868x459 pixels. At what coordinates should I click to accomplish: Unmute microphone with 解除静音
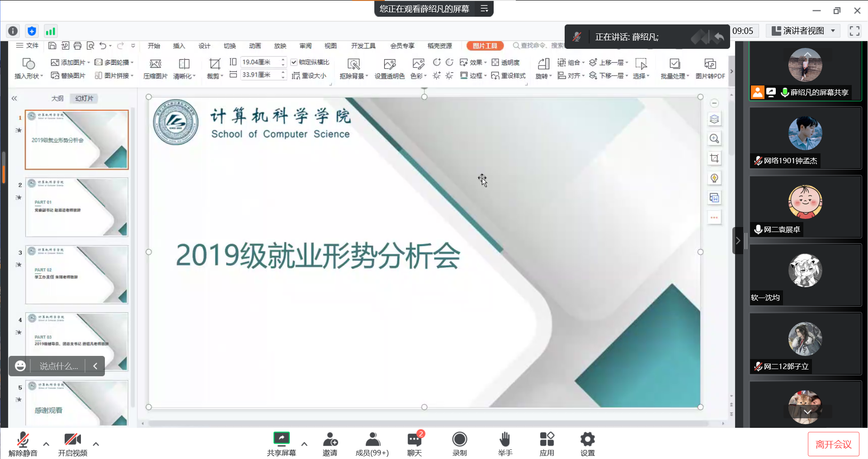23,439
